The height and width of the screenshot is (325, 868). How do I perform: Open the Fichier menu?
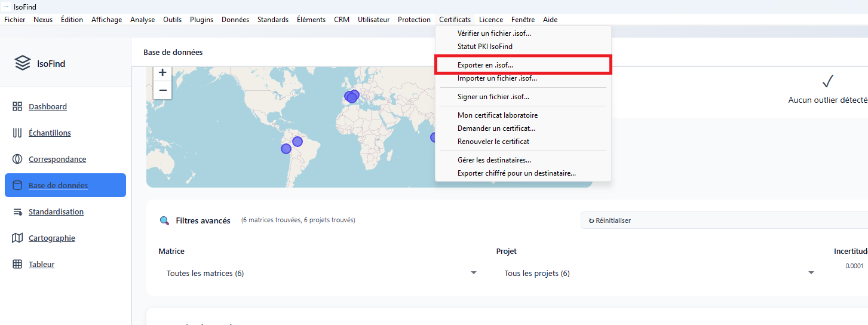15,20
